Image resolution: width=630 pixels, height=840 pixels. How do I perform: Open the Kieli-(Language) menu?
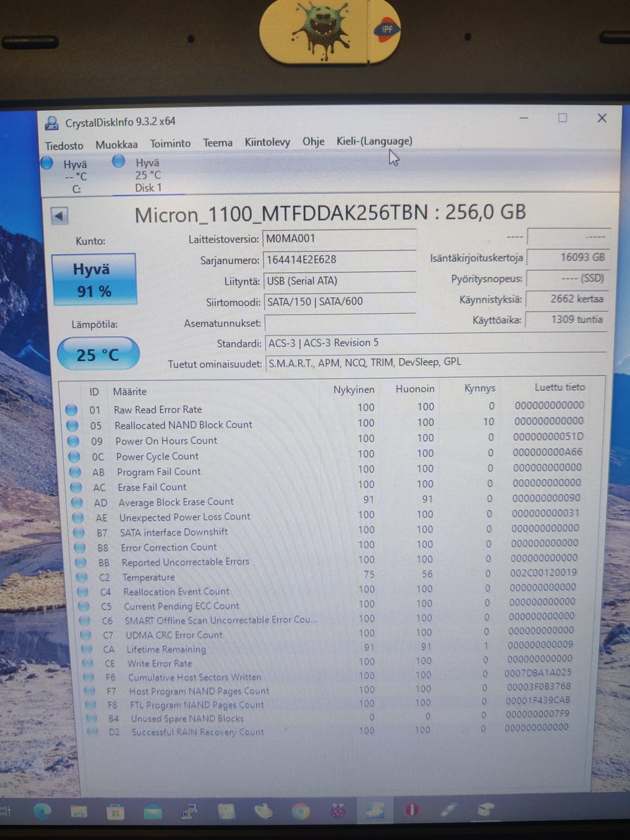pyautogui.click(x=374, y=140)
